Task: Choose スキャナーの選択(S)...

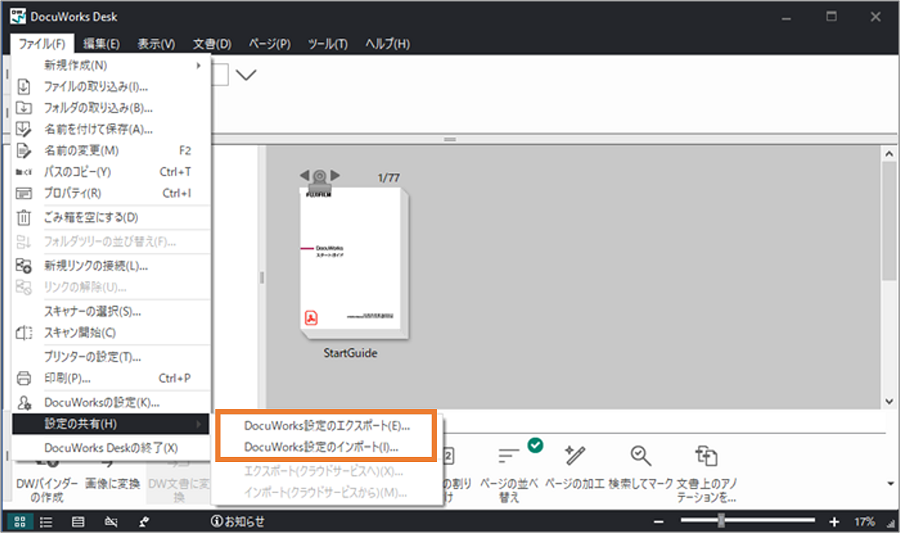Action: [x=111, y=311]
